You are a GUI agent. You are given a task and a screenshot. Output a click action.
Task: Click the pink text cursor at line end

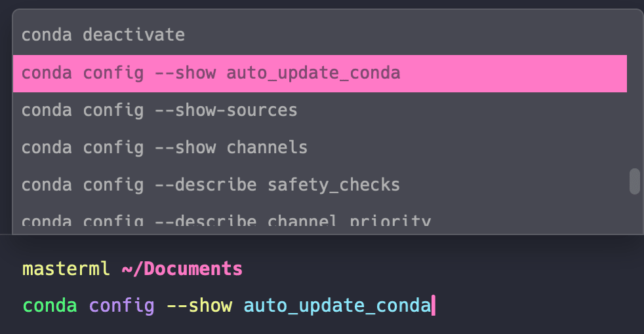[x=433, y=306]
